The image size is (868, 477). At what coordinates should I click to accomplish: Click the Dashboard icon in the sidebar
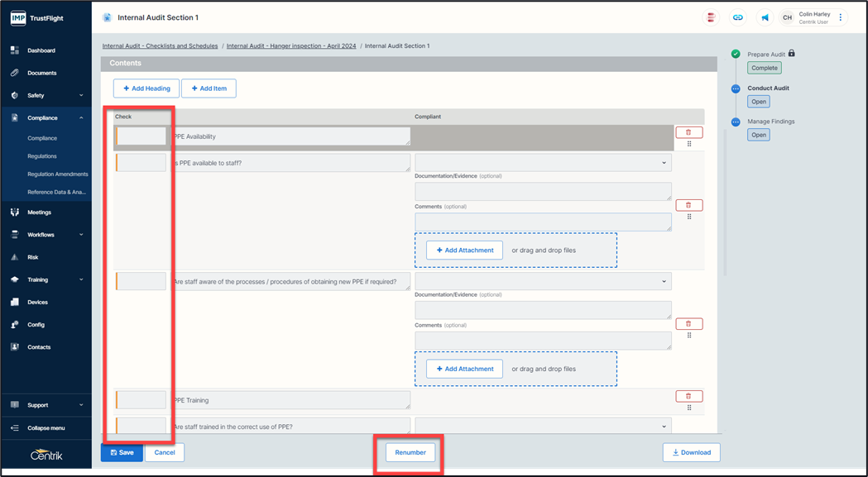(x=15, y=50)
